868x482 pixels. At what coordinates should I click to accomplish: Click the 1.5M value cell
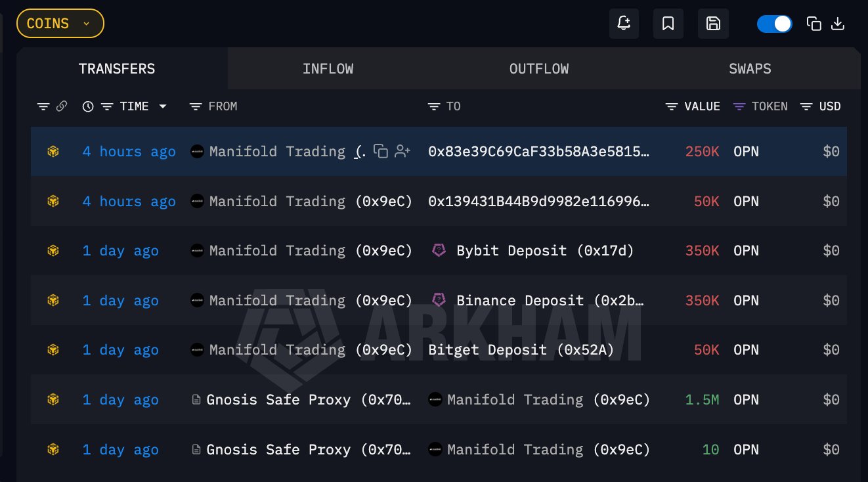tap(702, 400)
